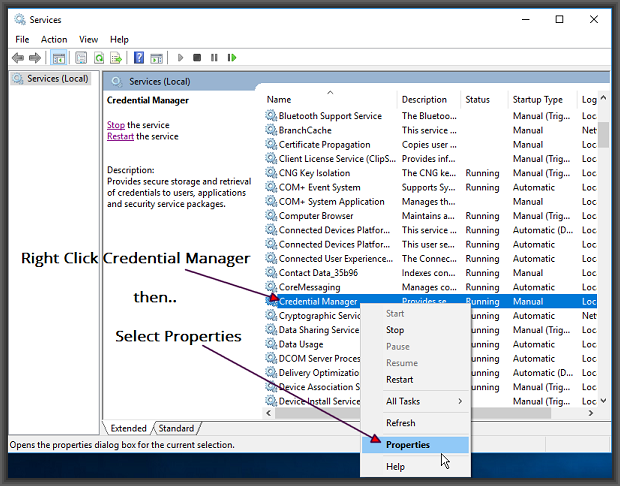Select Properties in the context menu
620x486 pixels.
point(408,445)
